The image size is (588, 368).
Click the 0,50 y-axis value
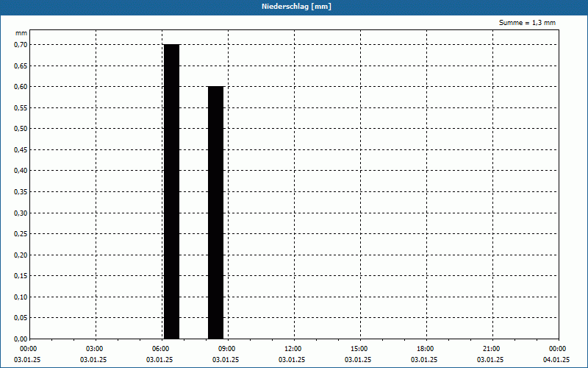click(x=21, y=129)
